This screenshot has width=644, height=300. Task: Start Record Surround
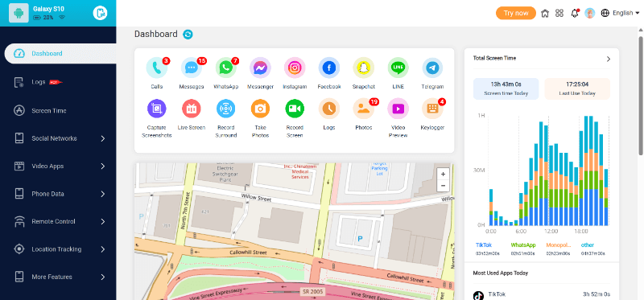[225, 109]
